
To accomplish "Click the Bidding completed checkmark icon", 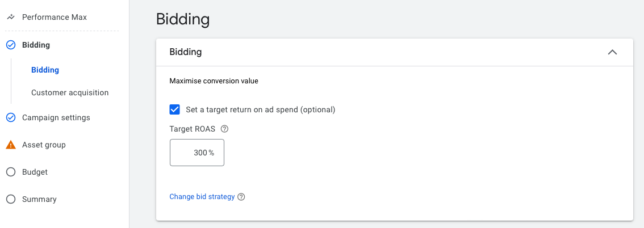I will [11, 45].
